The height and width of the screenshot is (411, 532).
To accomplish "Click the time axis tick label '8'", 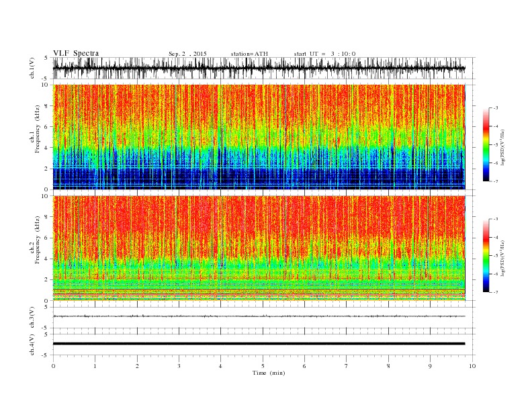I will click(x=388, y=366).
